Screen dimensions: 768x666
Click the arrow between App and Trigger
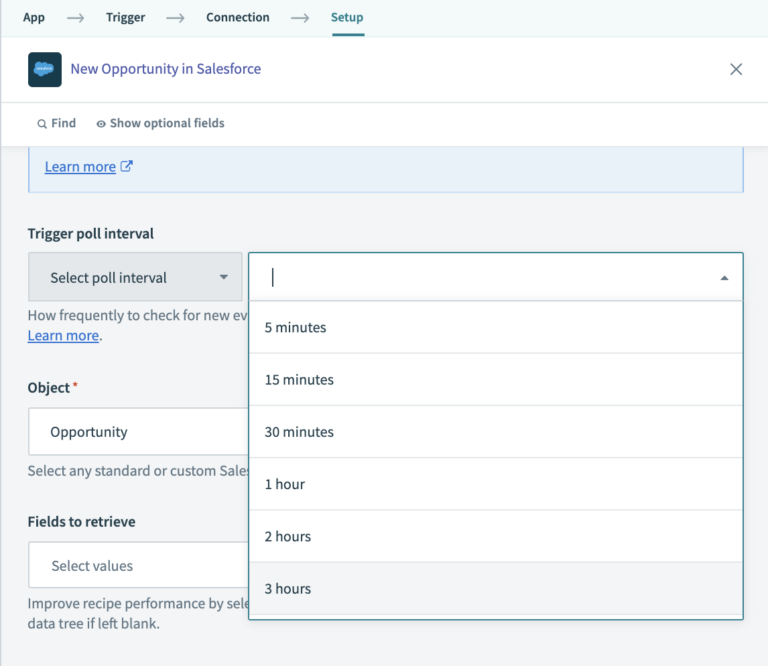[x=75, y=18]
